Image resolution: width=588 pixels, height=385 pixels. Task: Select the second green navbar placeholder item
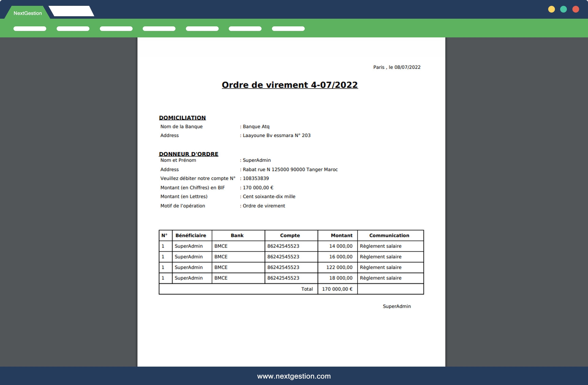[x=73, y=29]
